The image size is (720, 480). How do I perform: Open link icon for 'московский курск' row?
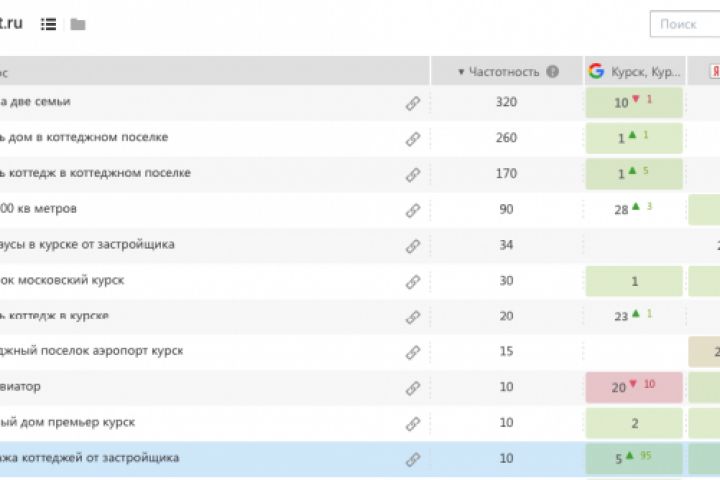point(413,282)
